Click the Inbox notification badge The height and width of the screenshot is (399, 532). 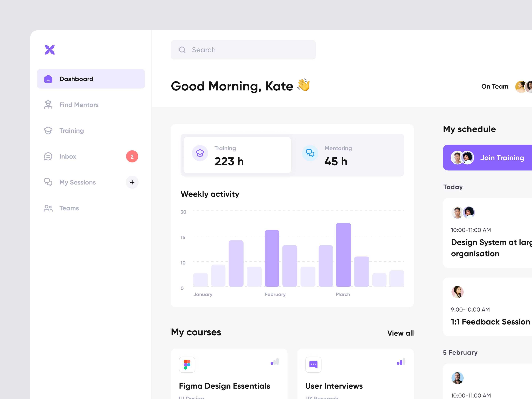(x=132, y=156)
